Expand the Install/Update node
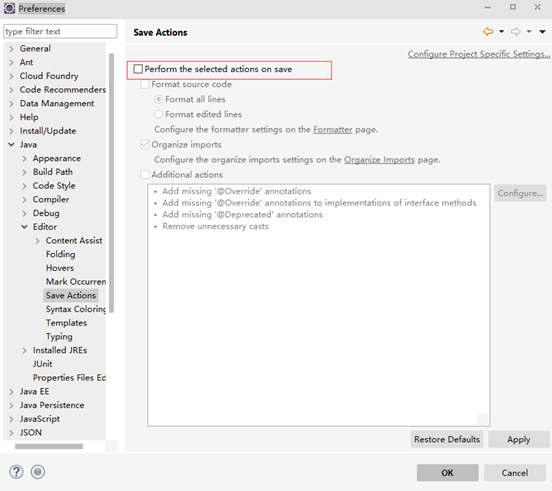 tap(11, 131)
